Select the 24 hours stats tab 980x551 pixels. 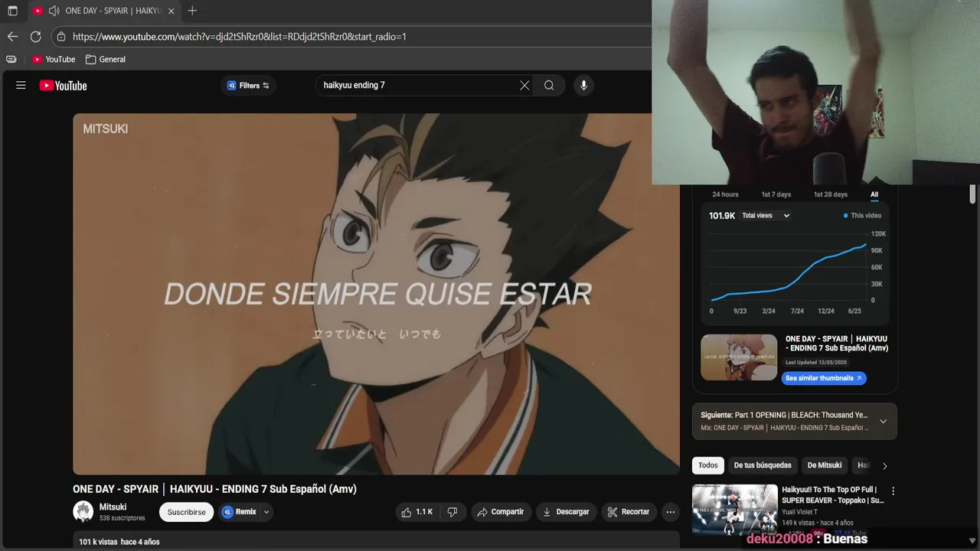pos(725,194)
